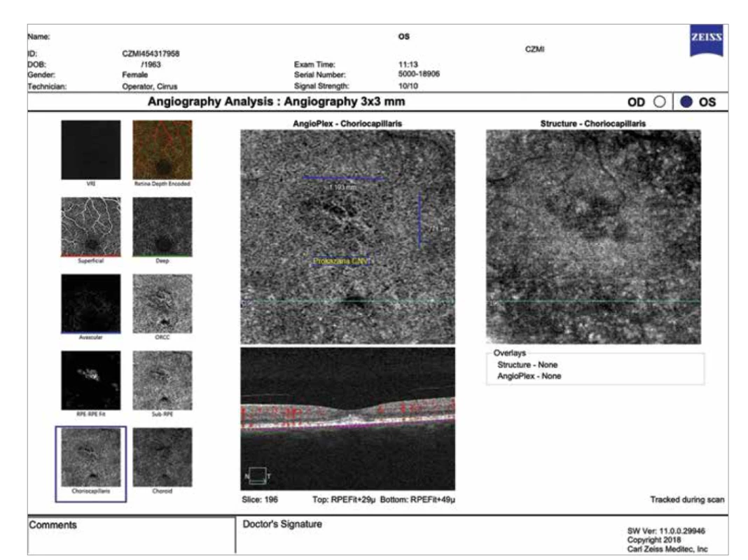Click the patient ID CZMI454317958
Screen dimensions: 748x560
point(151,53)
